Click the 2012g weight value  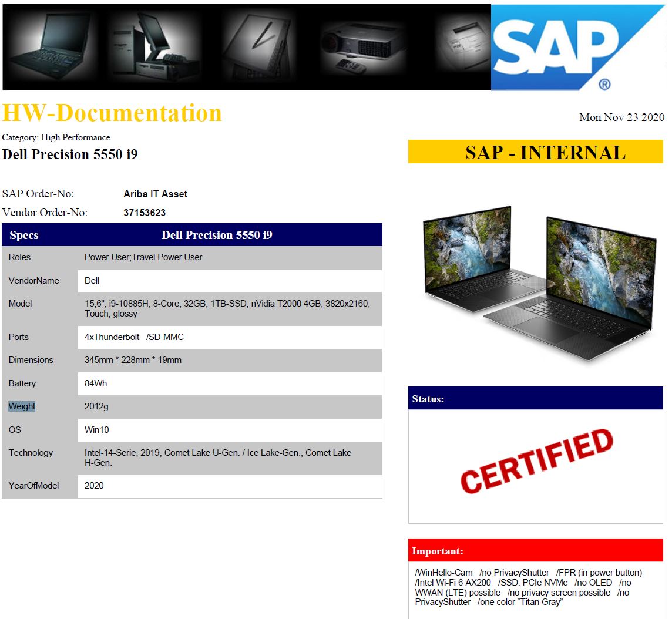(96, 406)
